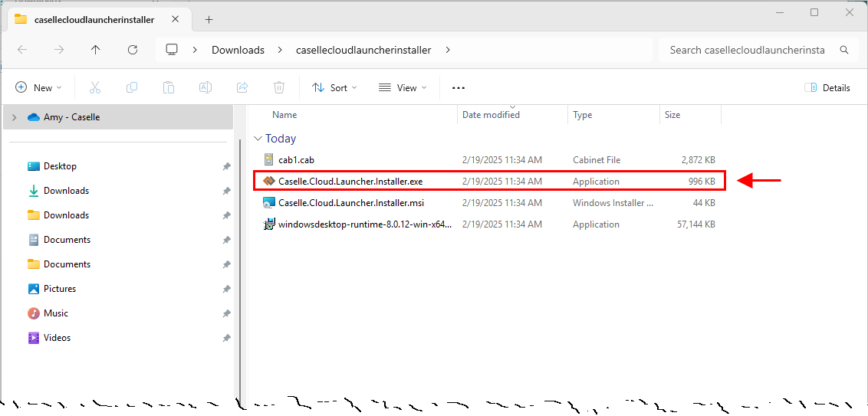Select windowsdesktop-runtime-8.0.12-win-x64 file name

365,224
